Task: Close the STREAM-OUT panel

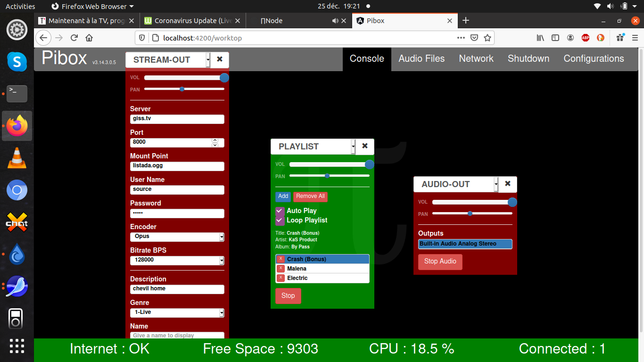Action: pyautogui.click(x=220, y=59)
